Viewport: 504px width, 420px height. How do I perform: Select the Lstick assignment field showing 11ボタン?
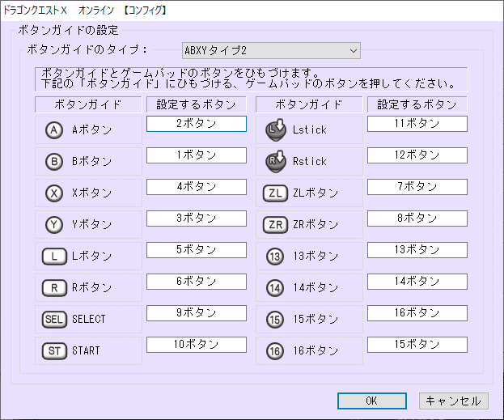tap(417, 124)
